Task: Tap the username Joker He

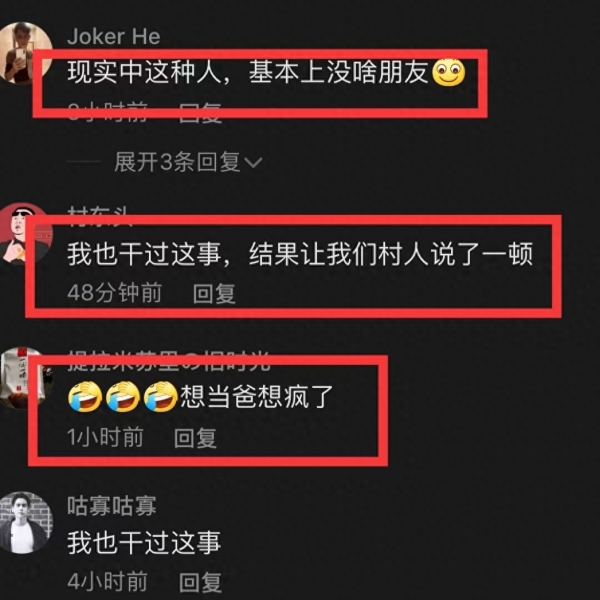Action: pos(114,37)
